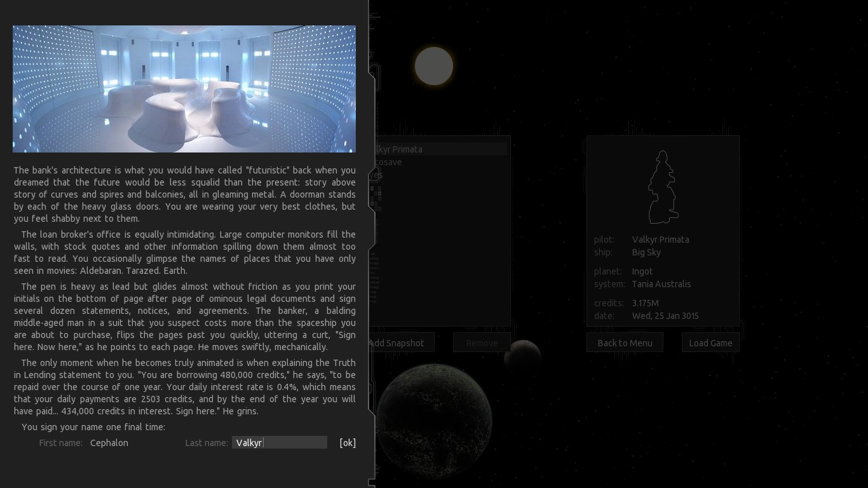Click the Last name input field
This screenshot has height=488, width=868.
point(280,443)
